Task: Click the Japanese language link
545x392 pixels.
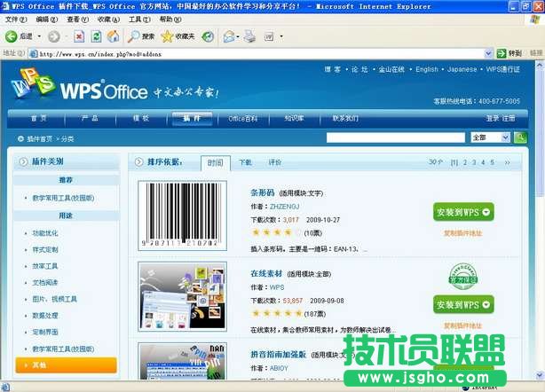Action: 462,69
